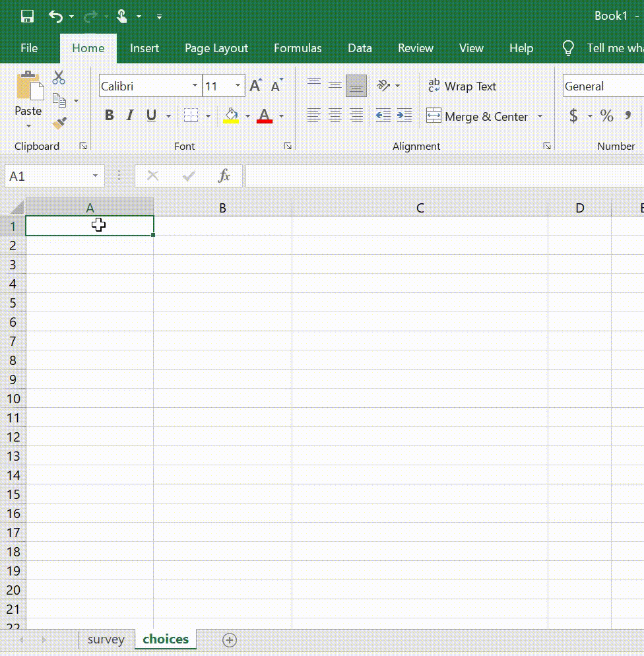Screen dimensions: 644x656
Task: Switch to the Insert tab
Action: point(145,48)
